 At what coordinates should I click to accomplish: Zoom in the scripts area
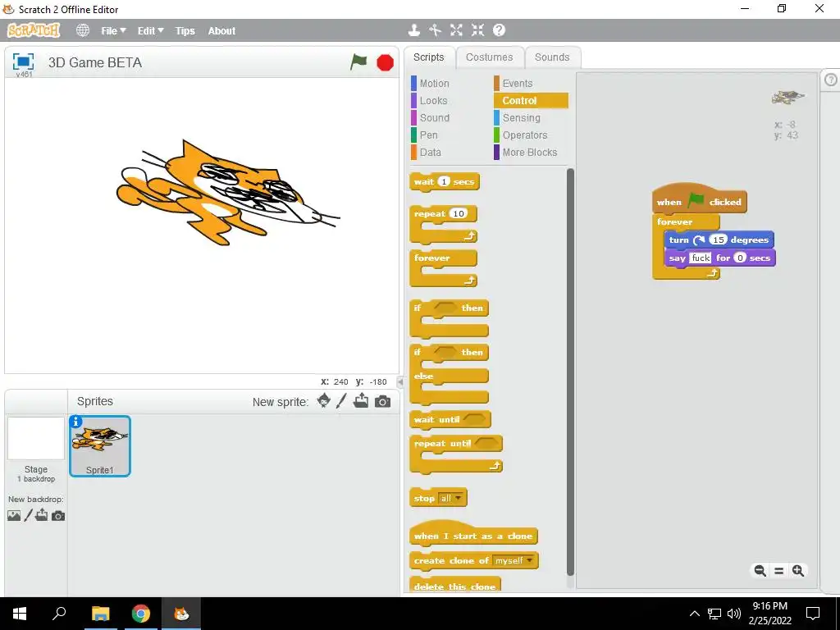tap(797, 571)
